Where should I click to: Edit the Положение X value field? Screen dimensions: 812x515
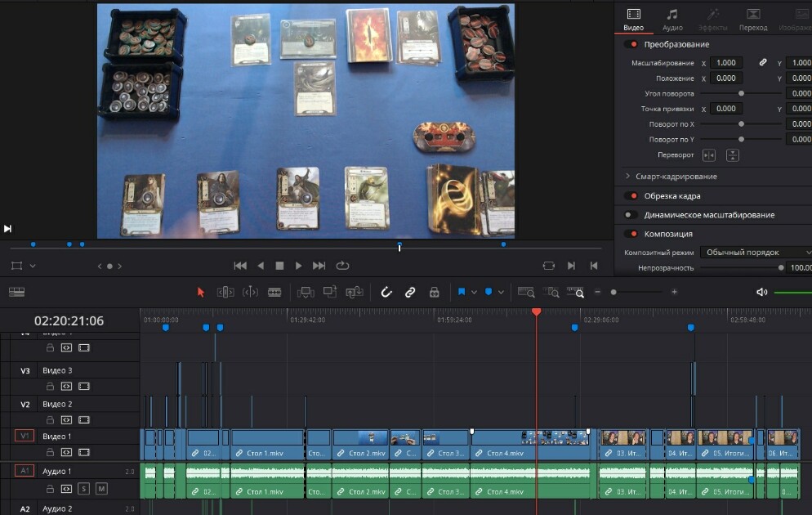pos(726,78)
